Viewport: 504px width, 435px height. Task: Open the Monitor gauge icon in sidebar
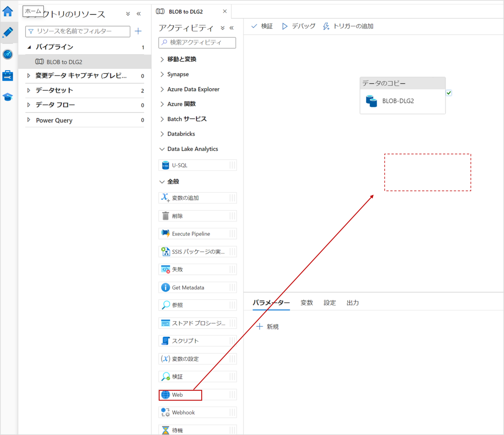[8, 54]
